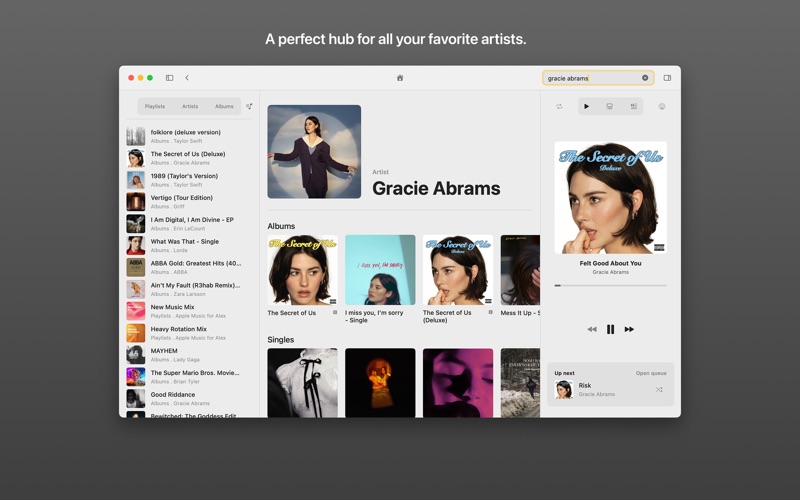Open I Am Digital, I Am Divine - EP
This screenshot has height=500, width=800.
(189, 224)
